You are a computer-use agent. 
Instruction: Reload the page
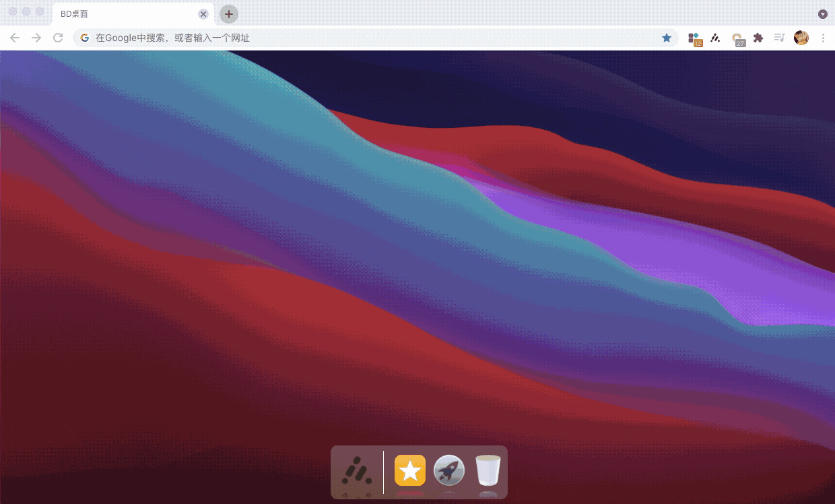click(x=58, y=38)
